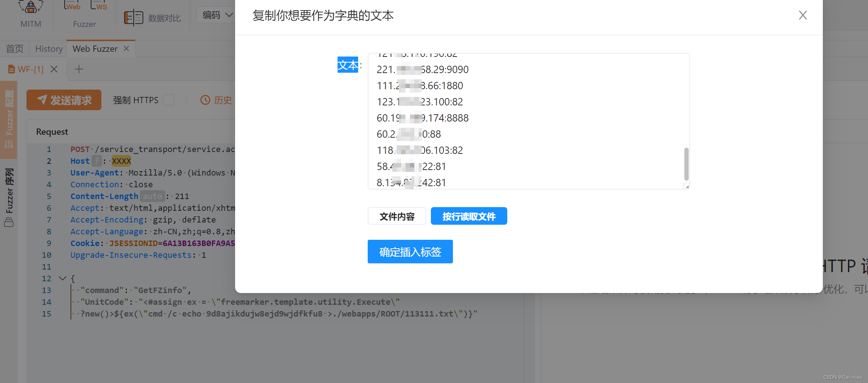Click the 确定插入标签 button
Image resolution: width=868 pixels, height=383 pixels.
click(x=410, y=252)
